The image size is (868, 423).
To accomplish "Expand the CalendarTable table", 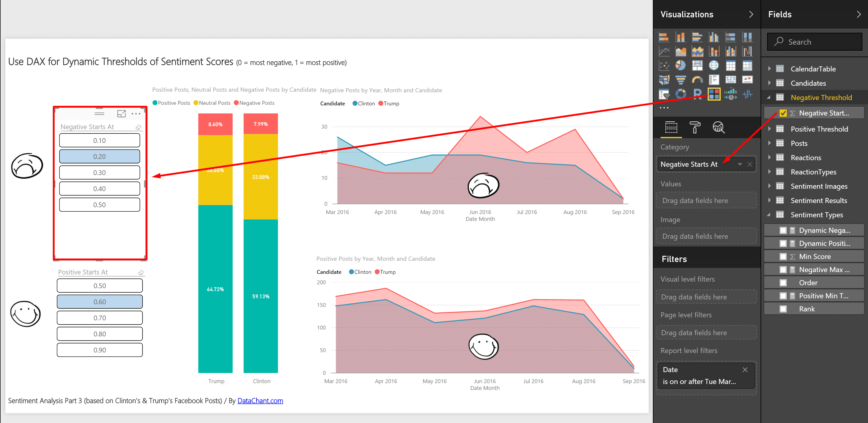I will coord(769,69).
